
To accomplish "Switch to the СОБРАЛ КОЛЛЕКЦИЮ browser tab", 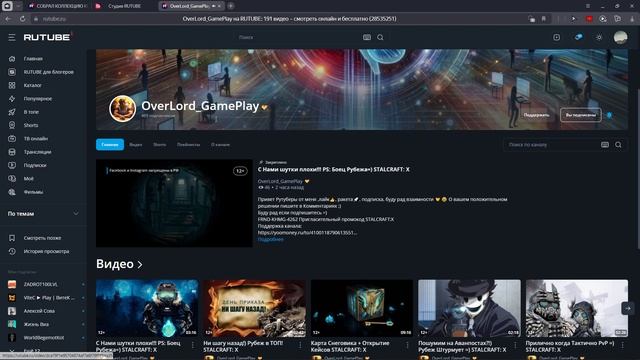I will click(58, 6).
